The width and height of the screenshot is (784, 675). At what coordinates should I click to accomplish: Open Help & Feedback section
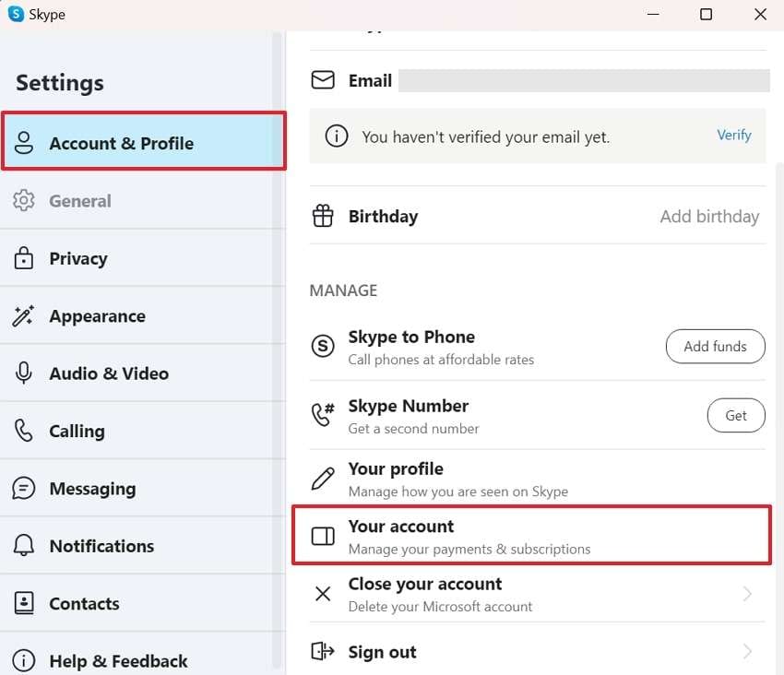(x=118, y=661)
